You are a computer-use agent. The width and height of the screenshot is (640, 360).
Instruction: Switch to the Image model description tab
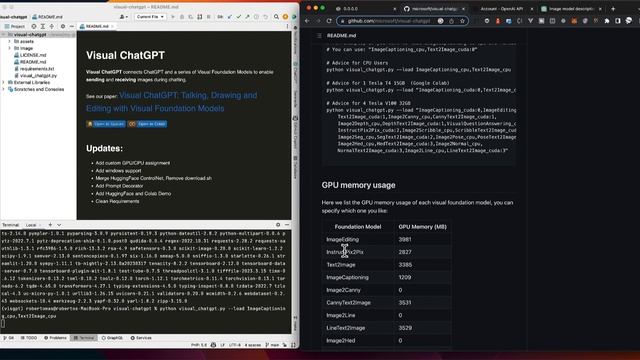point(570,8)
